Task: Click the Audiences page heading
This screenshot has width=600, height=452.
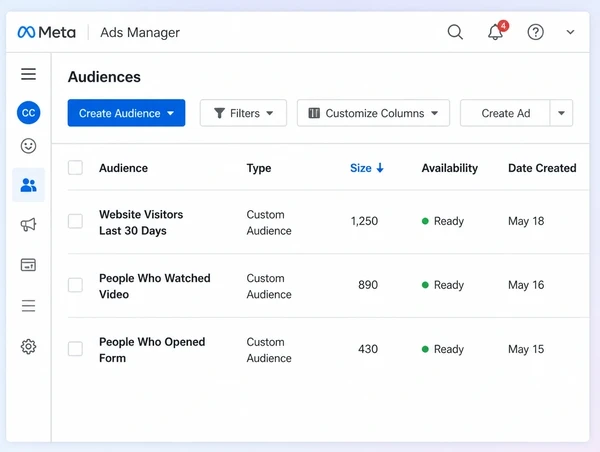Action: (x=104, y=77)
